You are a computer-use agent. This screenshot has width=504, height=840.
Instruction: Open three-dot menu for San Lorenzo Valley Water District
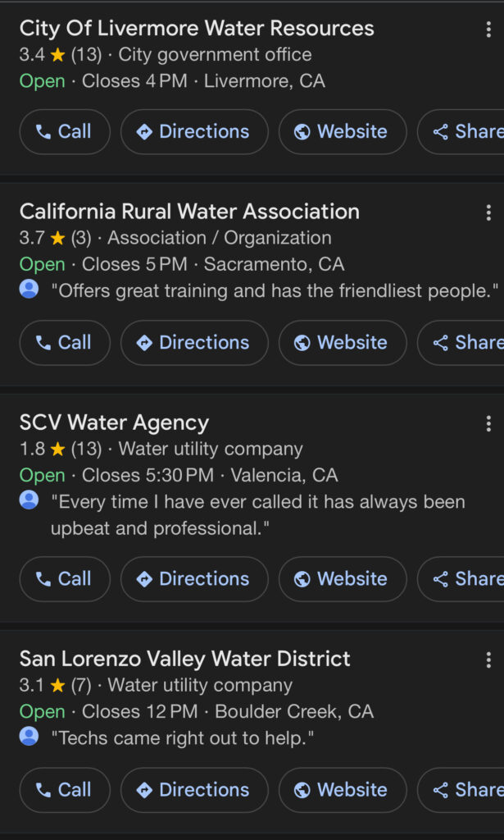pyautogui.click(x=488, y=660)
